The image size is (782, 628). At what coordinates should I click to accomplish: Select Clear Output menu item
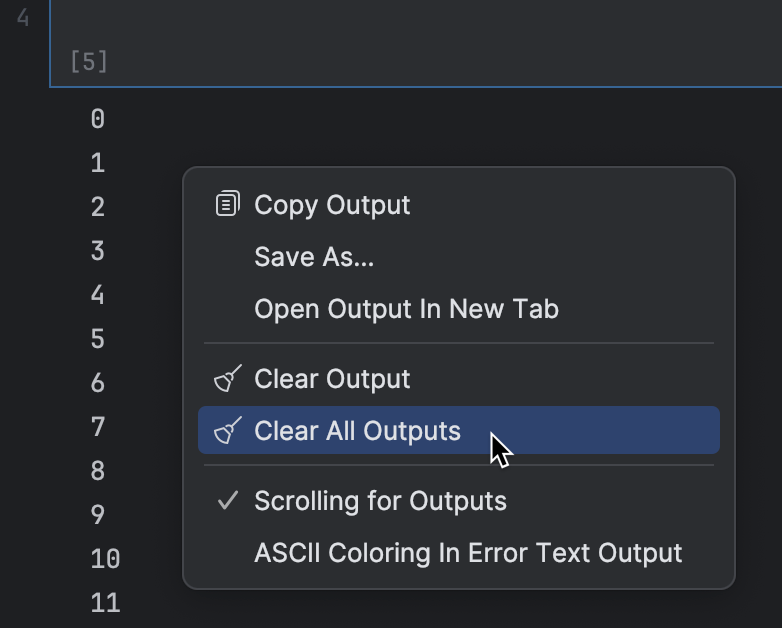coord(459,379)
